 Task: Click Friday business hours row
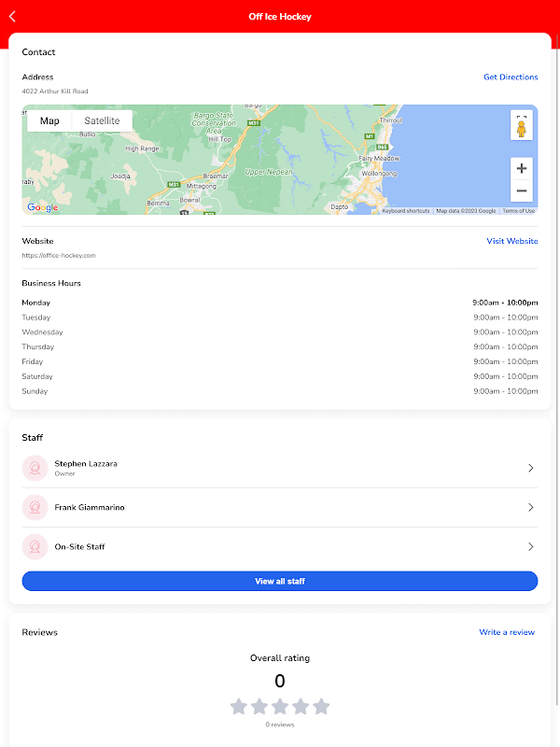(280, 361)
